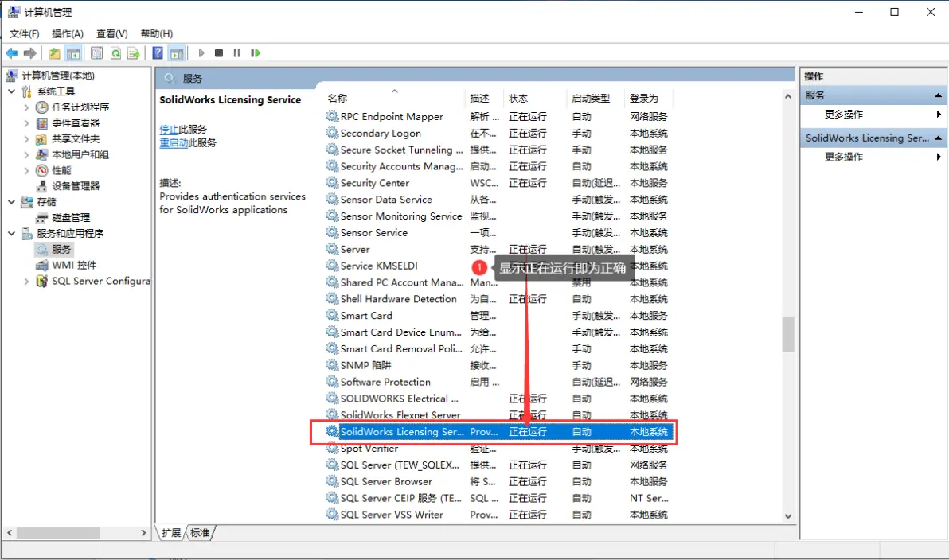The height and width of the screenshot is (560, 949).
Task: Select the SQL Server Browser service
Action: click(386, 481)
